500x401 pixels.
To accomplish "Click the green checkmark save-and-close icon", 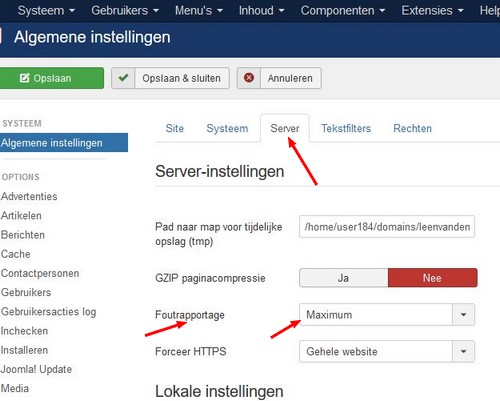I will [x=123, y=78].
